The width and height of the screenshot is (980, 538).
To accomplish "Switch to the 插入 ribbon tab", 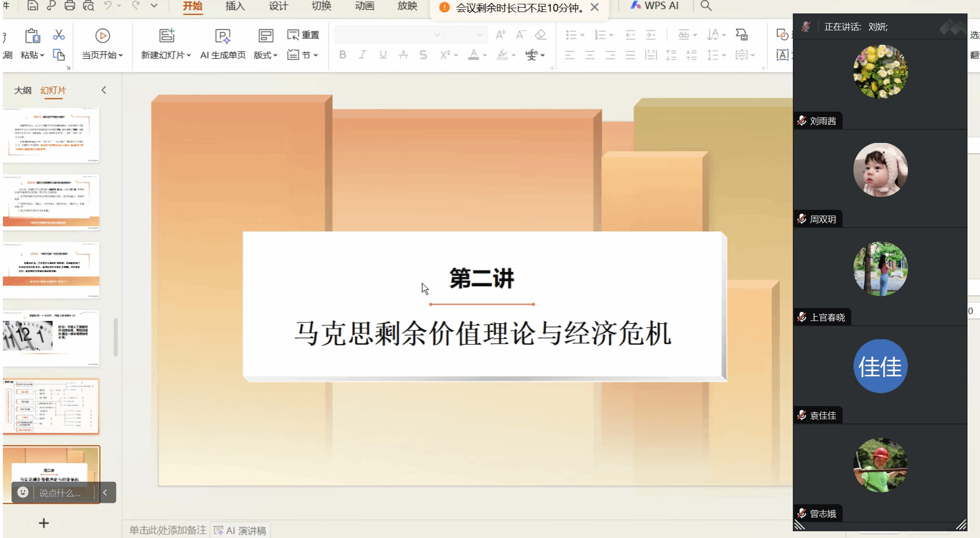I will 235,6.
